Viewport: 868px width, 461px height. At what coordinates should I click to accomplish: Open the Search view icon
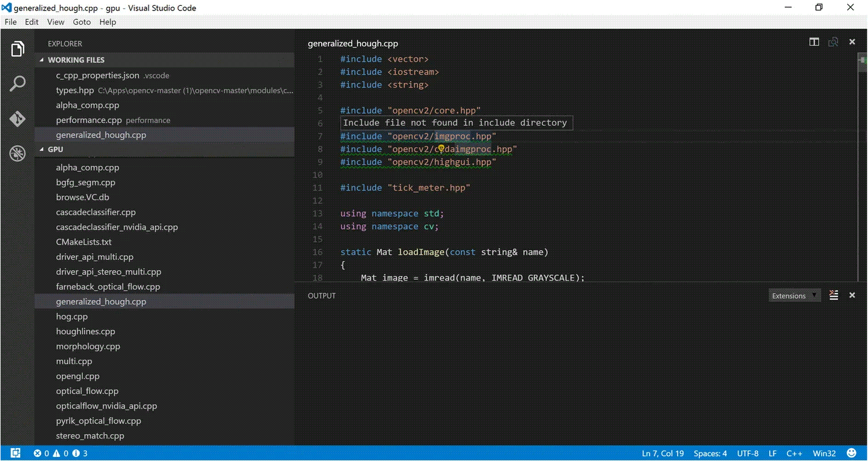17,83
